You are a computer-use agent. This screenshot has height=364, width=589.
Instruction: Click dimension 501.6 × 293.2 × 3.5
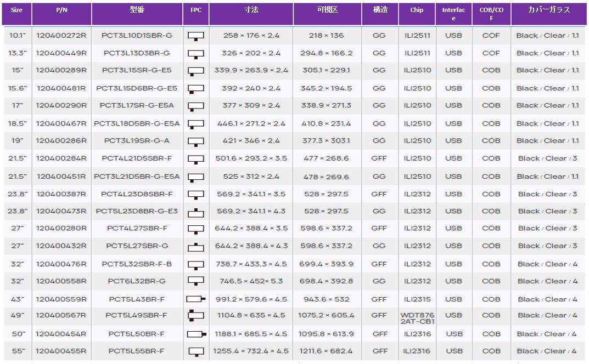(251, 158)
